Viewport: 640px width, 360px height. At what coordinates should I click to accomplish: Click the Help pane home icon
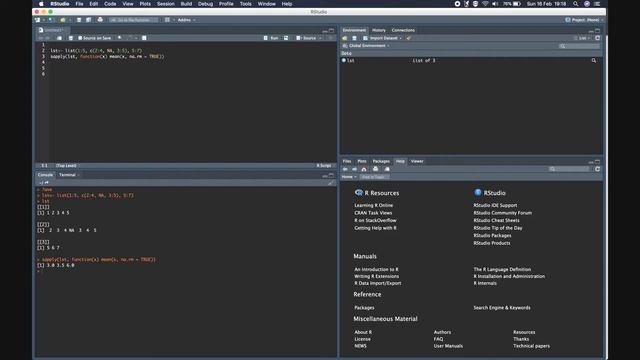(364, 169)
